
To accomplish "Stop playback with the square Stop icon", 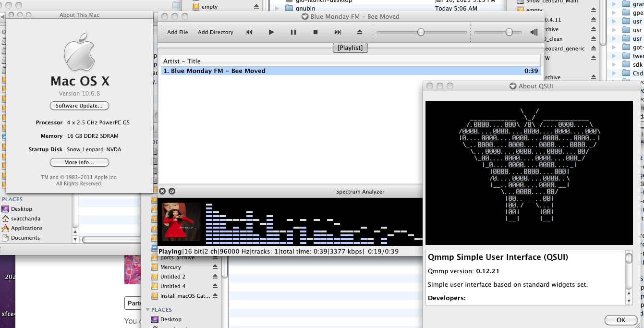I will pos(316,32).
